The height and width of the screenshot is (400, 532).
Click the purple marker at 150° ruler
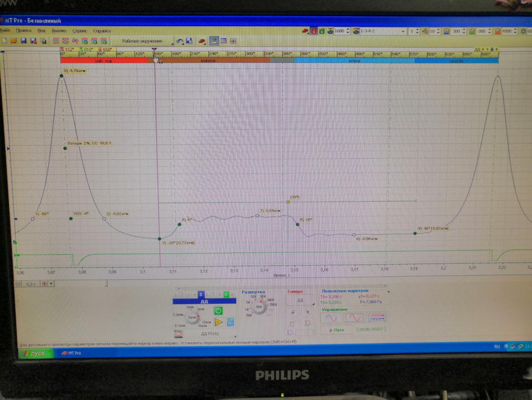point(154,49)
